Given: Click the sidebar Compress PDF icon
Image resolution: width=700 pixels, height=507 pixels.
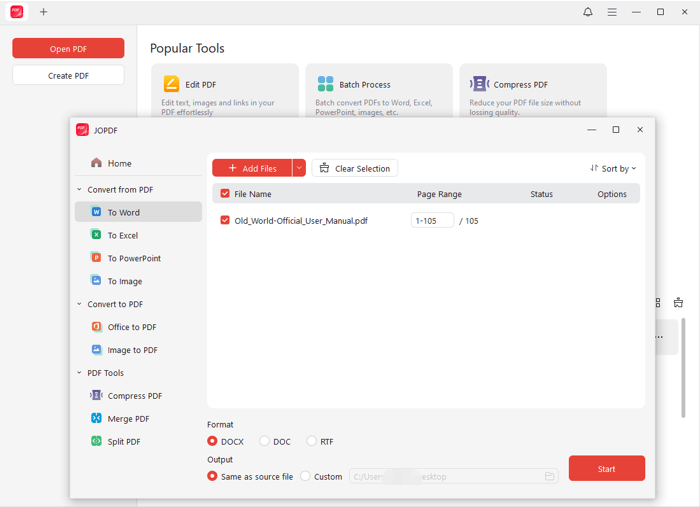Looking at the screenshot, I should click(x=96, y=395).
